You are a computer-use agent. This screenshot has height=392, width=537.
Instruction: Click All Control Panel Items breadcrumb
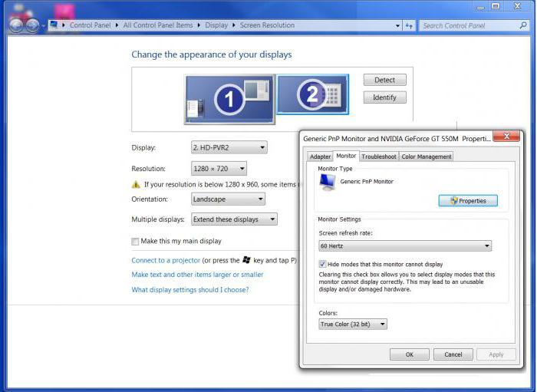click(x=158, y=25)
